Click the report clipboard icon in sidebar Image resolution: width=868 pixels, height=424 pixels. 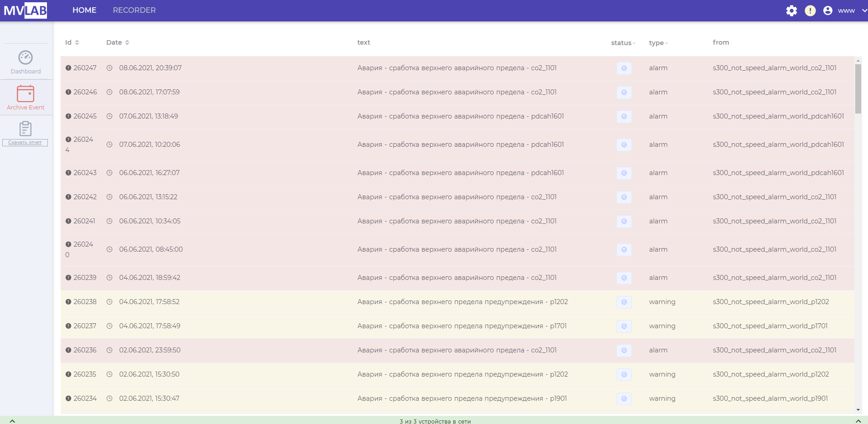coord(26,129)
